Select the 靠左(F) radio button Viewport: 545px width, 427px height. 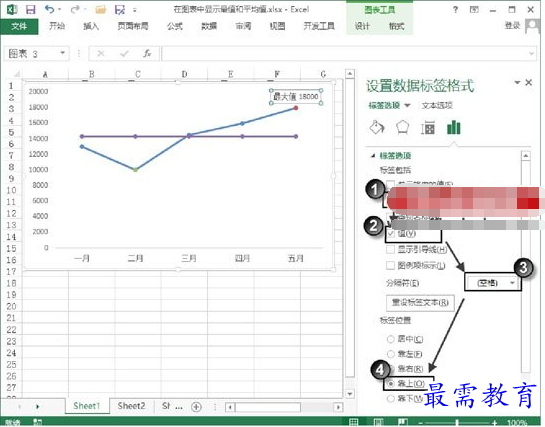[x=391, y=354]
